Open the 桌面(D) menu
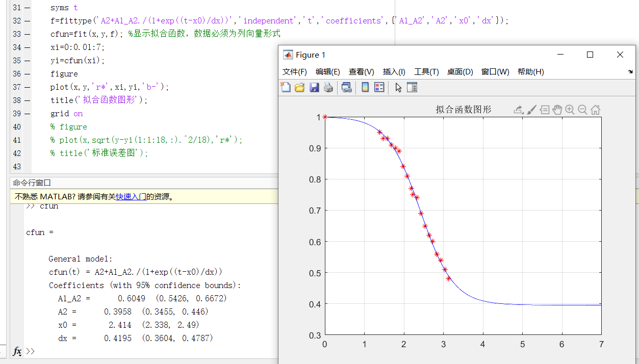This screenshot has width=639, height=364. pos(460,72)
